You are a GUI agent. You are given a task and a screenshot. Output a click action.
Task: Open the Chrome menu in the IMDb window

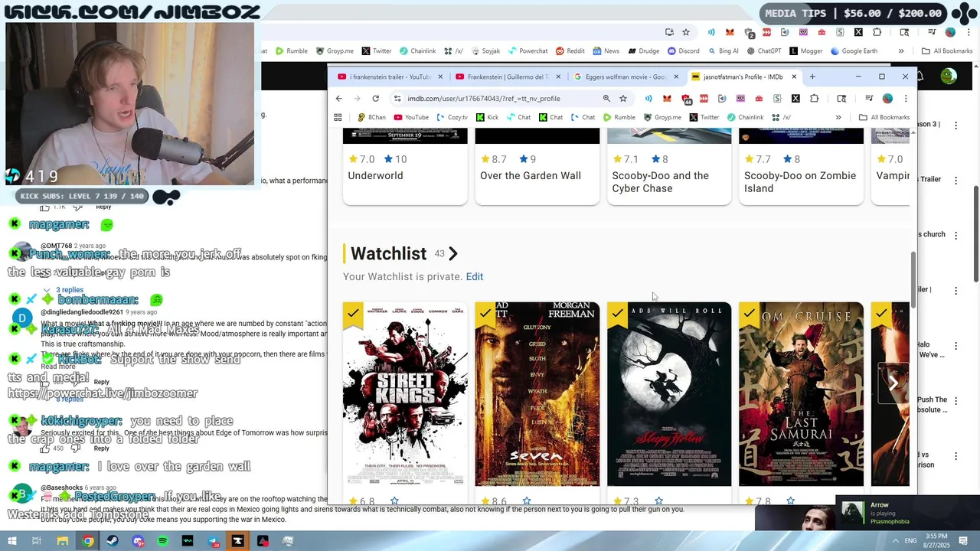point(906,98)
